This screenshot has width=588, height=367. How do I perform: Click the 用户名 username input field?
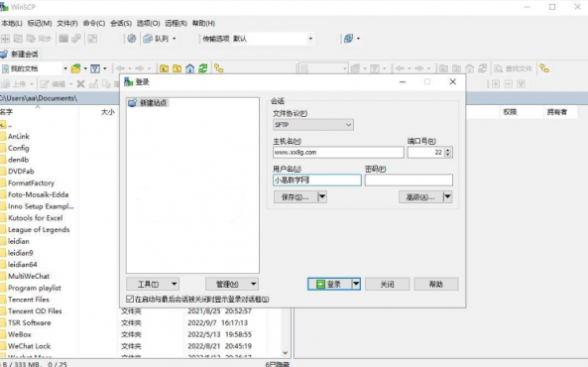[317, 180]
